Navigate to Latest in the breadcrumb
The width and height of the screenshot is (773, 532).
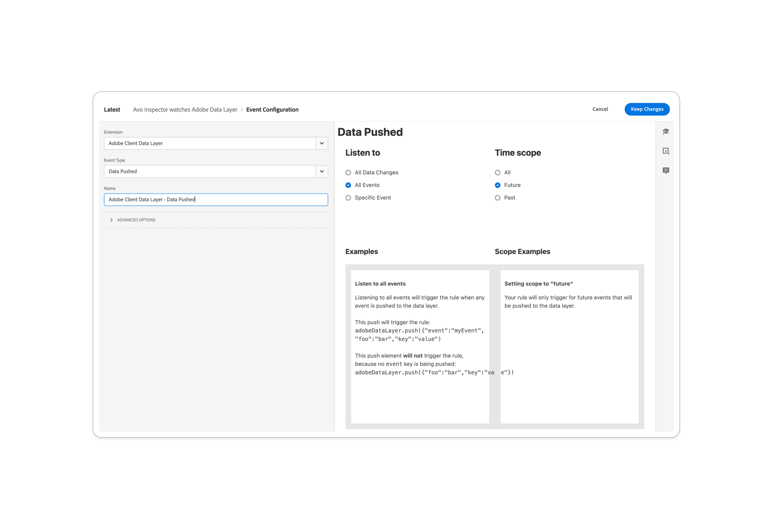(112, 109)
